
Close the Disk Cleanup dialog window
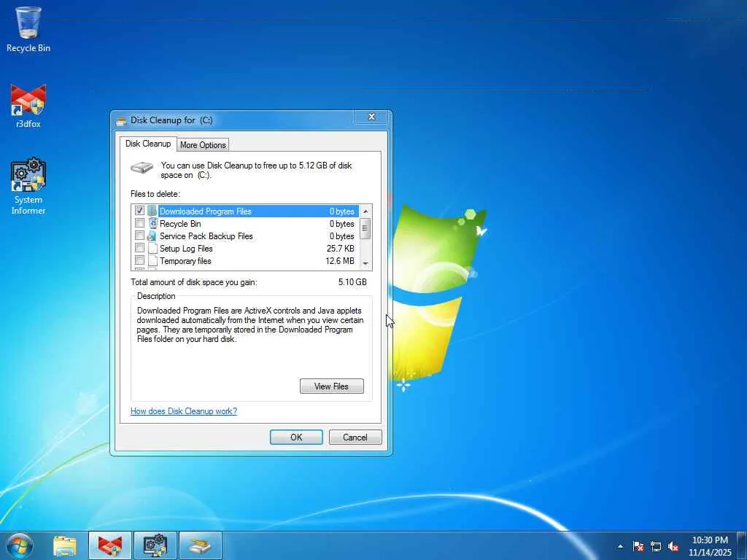(371, 117)
